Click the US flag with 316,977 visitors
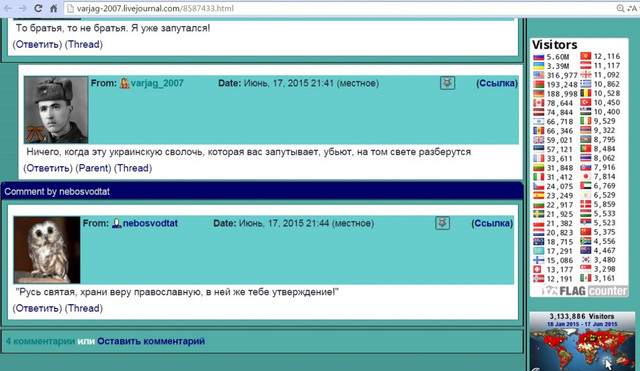Image resolution: width=640 pixels, height=371 pixels. (539, 75)
